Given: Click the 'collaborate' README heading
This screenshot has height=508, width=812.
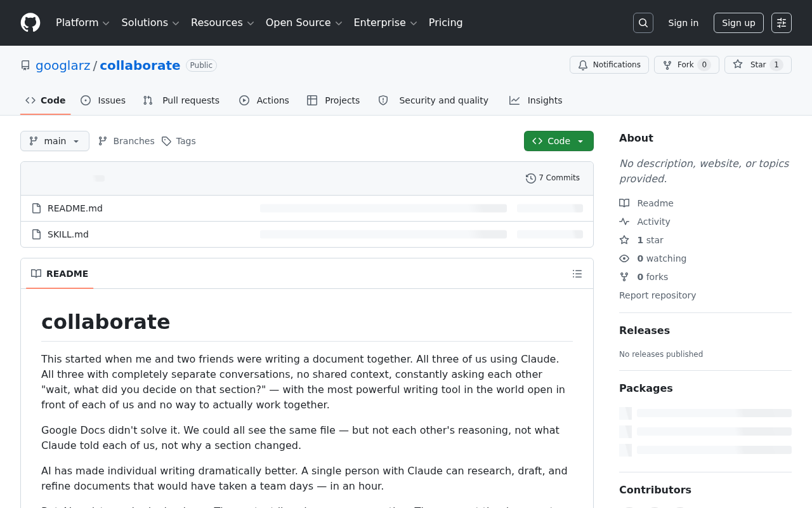Looking at the screenshot, I should pyautogui.click(x=106, y=322).
